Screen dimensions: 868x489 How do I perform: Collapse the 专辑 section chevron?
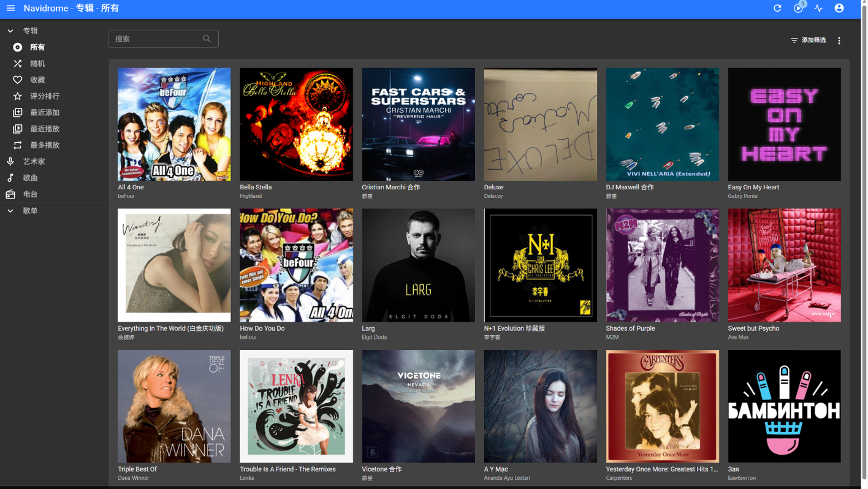coord(10,31)
